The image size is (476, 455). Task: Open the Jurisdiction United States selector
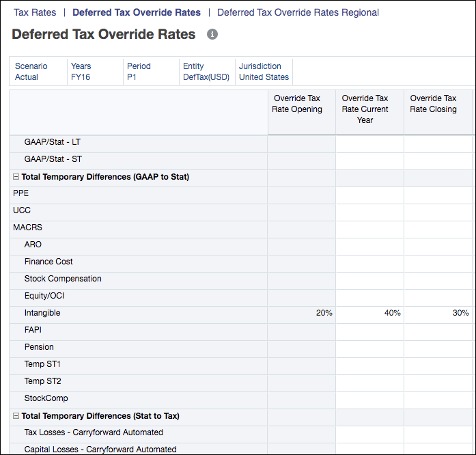point(264,72)
